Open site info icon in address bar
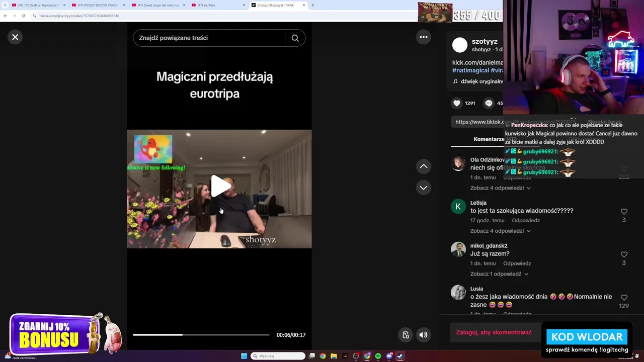This screenshot has width=644, height=362. [x=34, y=16]
